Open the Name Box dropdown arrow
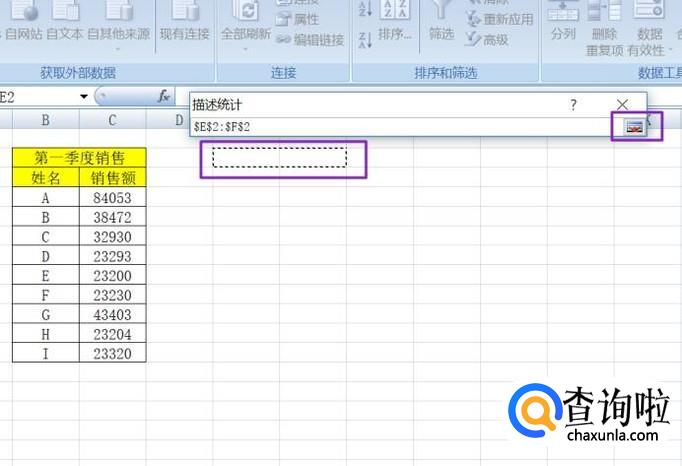682x466 pixels. pos(84,96)
